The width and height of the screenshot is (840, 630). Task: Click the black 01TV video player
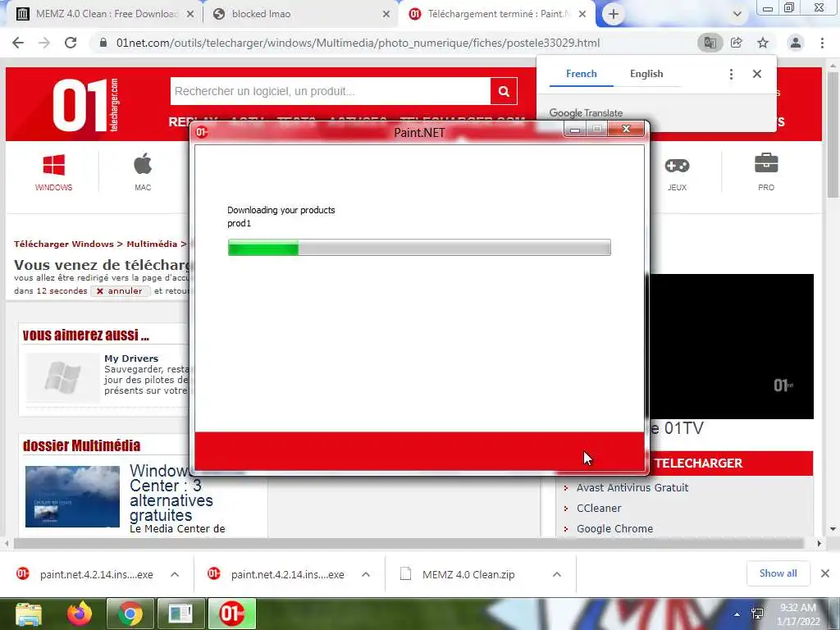coord(731,346)
